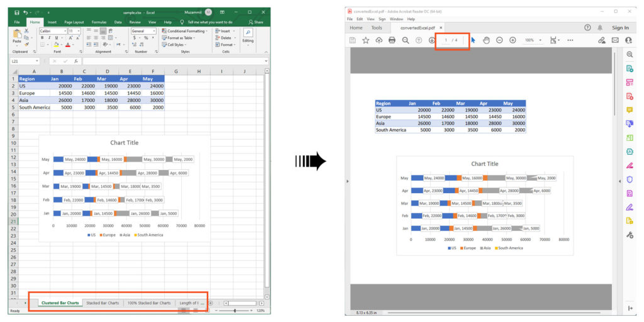This screenshot has width=644, height=322.
Task: Click the email envelope icon in Acrobat
Action: coord(615,40)
